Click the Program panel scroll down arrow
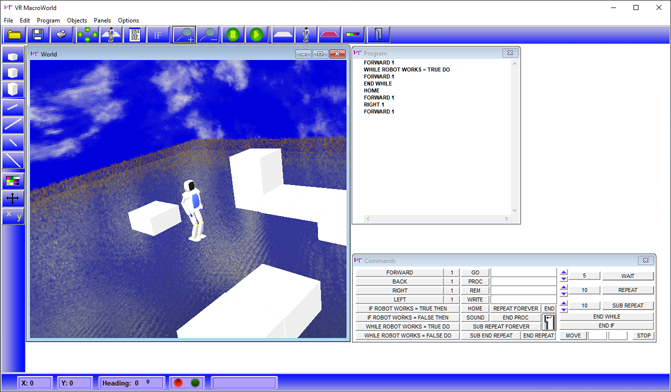The width and height of the screenshot is (671, 392). (514, 210)
